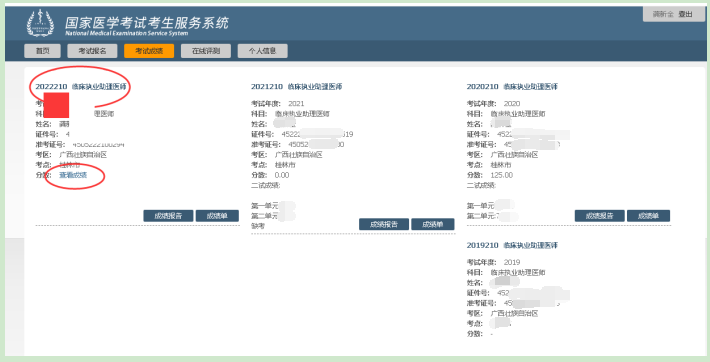The height and width of the screenshot is (362, 710).
Task: Switch to the 个人信息 tab
Action: [263, 51]
